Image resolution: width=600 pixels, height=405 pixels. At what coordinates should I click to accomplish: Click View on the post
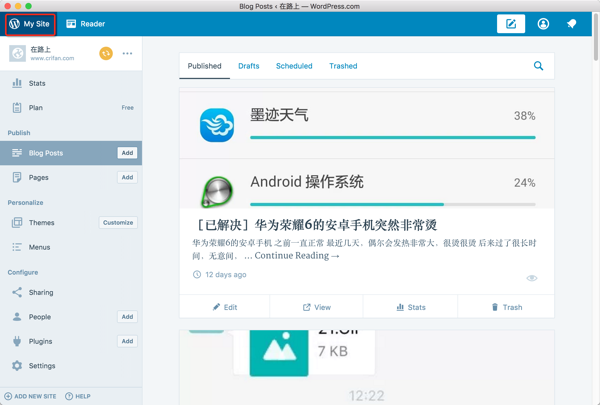(x=316, y=307)
